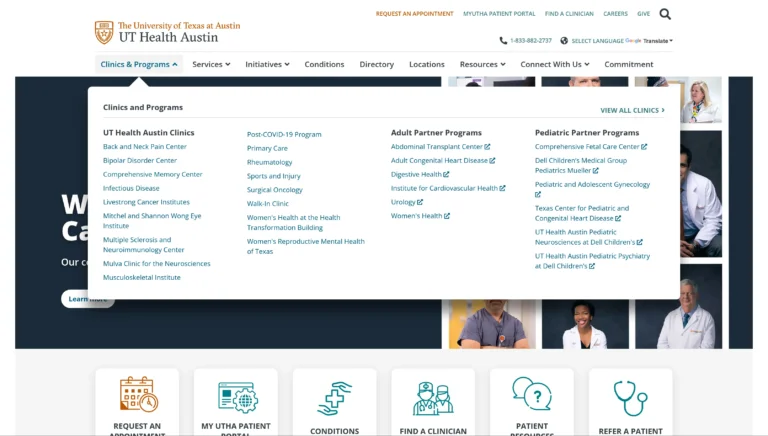
Task: Click the Request an Appointment calendar icon
Action: 139,394
